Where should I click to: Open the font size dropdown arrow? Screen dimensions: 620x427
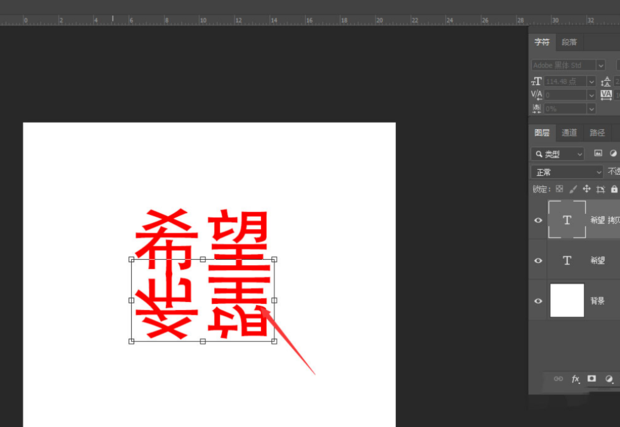(x=592, y=82)
